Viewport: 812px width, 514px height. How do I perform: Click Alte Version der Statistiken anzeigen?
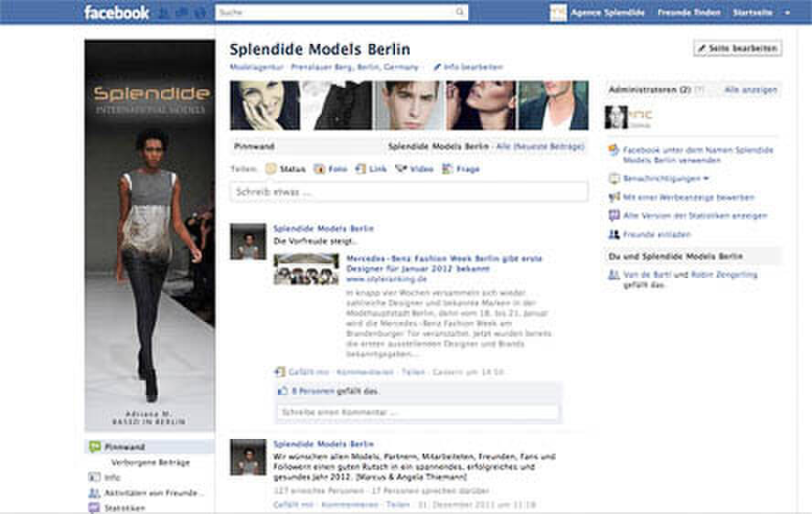(x=695, y=216)
